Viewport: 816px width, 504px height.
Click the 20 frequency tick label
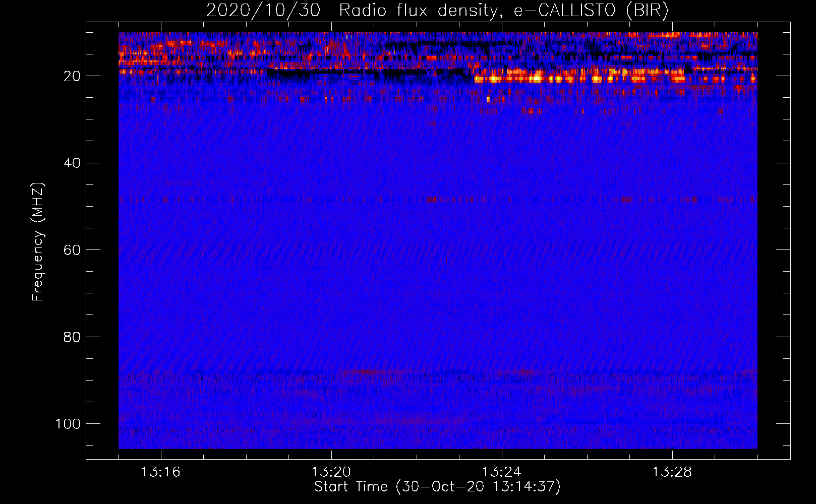pyautogui.click(x=72, y=76)
